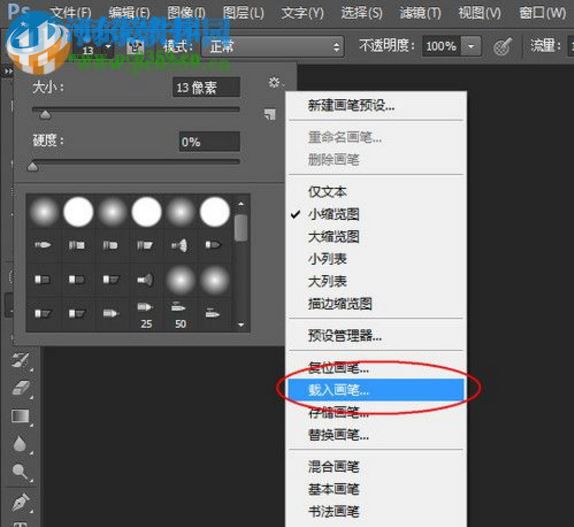Select the second hard round brush thumbnail
Viewport: 574px width, 527px height.
coord(78,212)
